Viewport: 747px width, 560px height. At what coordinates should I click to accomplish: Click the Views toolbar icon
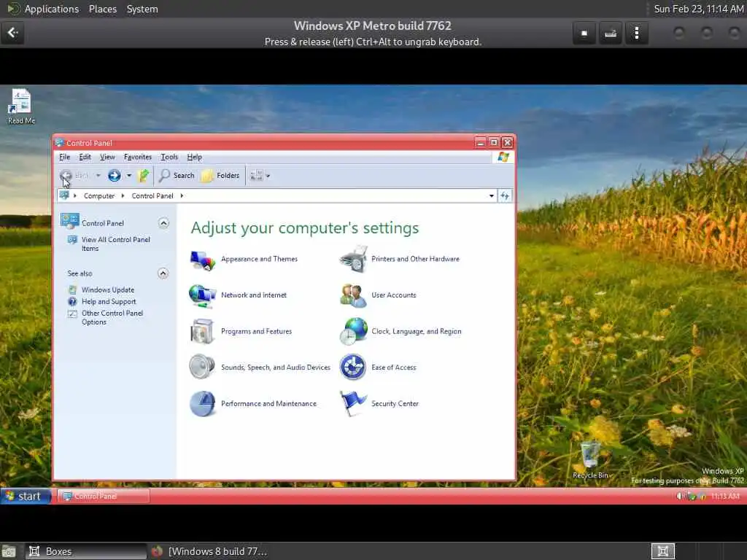pyautogui.click(x=256, y=176)
